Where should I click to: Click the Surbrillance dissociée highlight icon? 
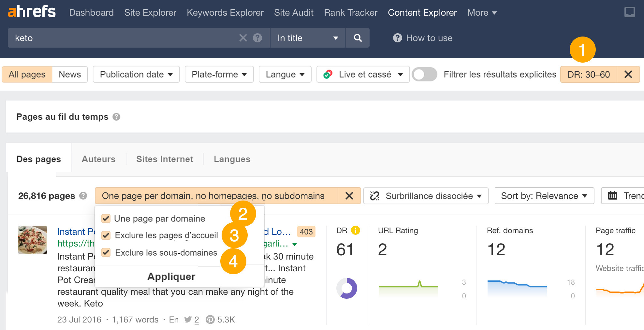374,196
